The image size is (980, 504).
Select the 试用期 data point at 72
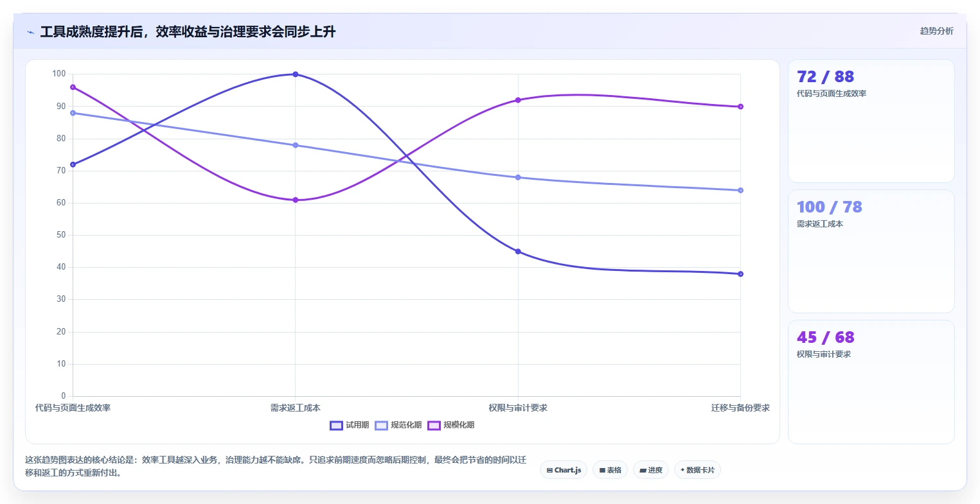[73, 164]
